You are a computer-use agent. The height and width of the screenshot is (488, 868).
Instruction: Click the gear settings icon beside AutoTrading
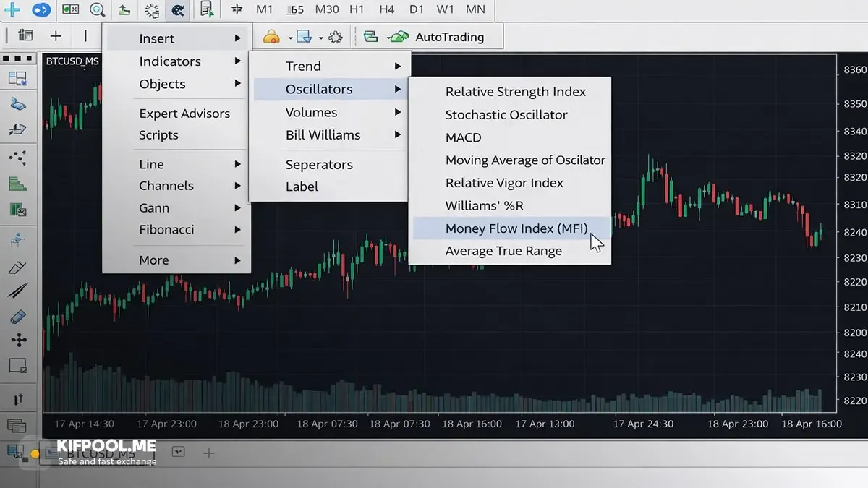click(x=335, y=37)
